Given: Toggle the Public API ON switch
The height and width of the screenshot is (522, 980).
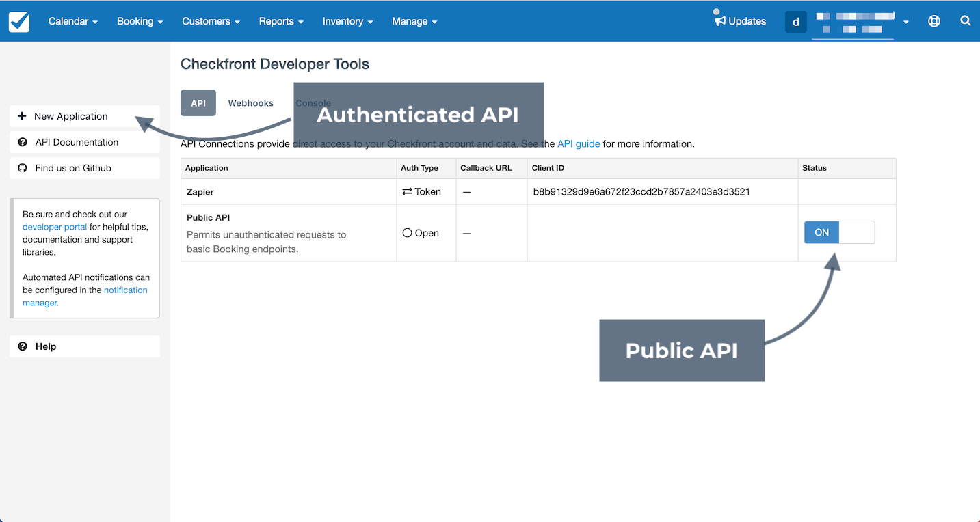Looking at the screenshot, I should pos(839,232).
